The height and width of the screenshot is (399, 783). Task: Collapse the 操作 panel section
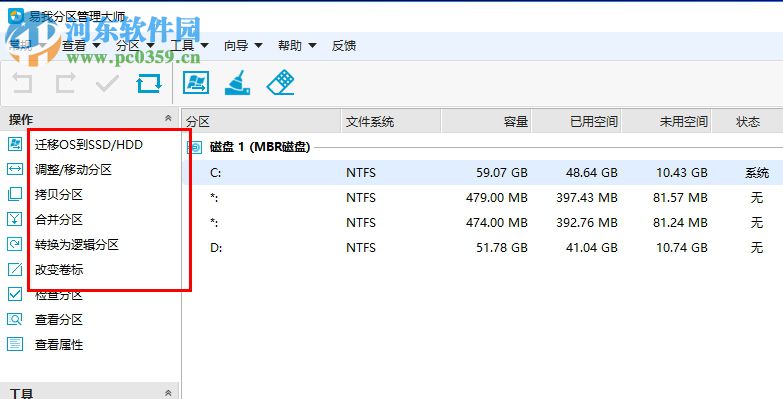pyautogui.click(x=168, y=118)
